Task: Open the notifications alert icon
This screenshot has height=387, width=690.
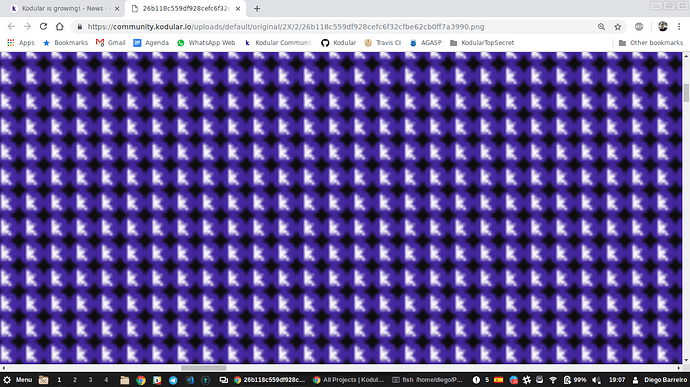Action: coord(476,380)
